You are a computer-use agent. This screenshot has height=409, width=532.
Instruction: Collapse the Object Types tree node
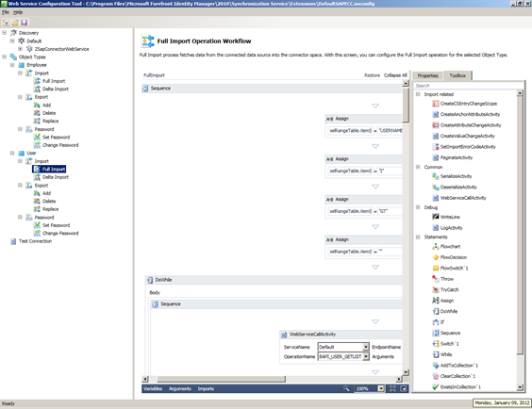5,57
